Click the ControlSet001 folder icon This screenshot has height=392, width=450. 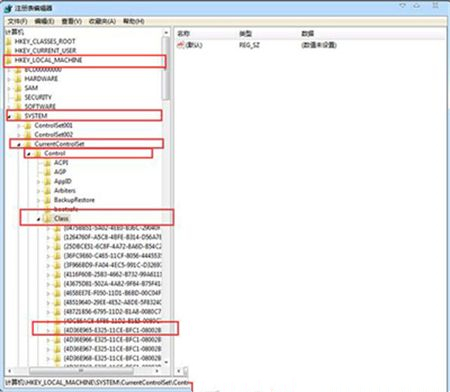tap(28, 126)
